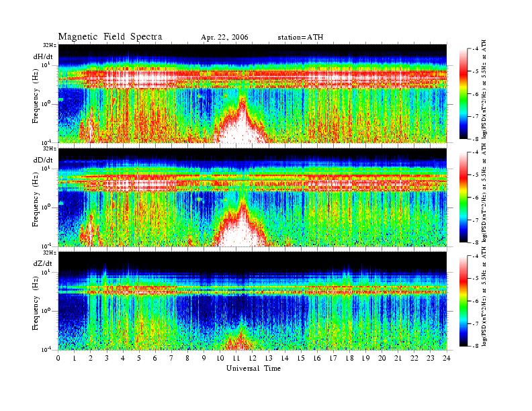The image size is (532, 411).
Task: Click hour 13 on the time axis
Action: [x=269, y=359]
